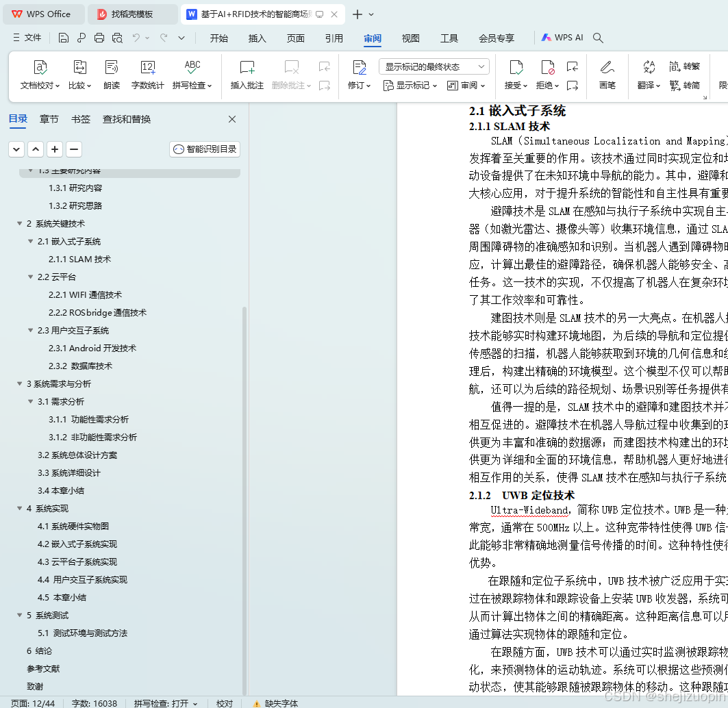Click the 校对 status bar item
The height and width of the screenshot is (708, 728).
coord(224,703)
